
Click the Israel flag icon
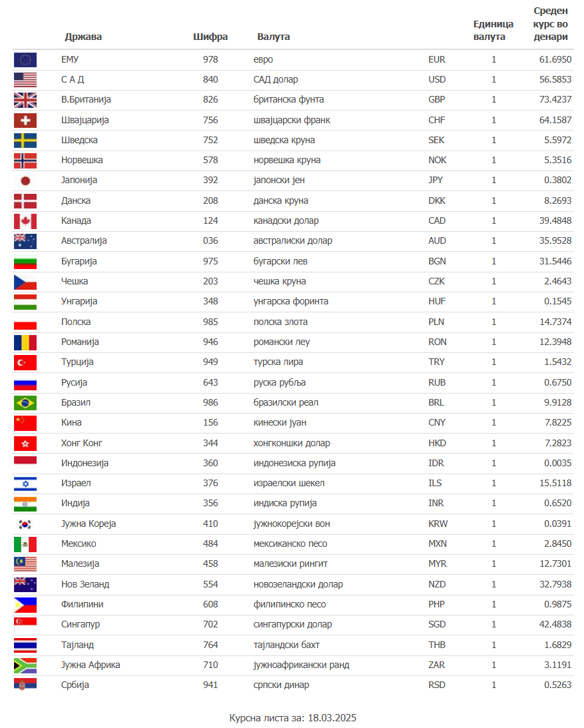coord(25,484)
